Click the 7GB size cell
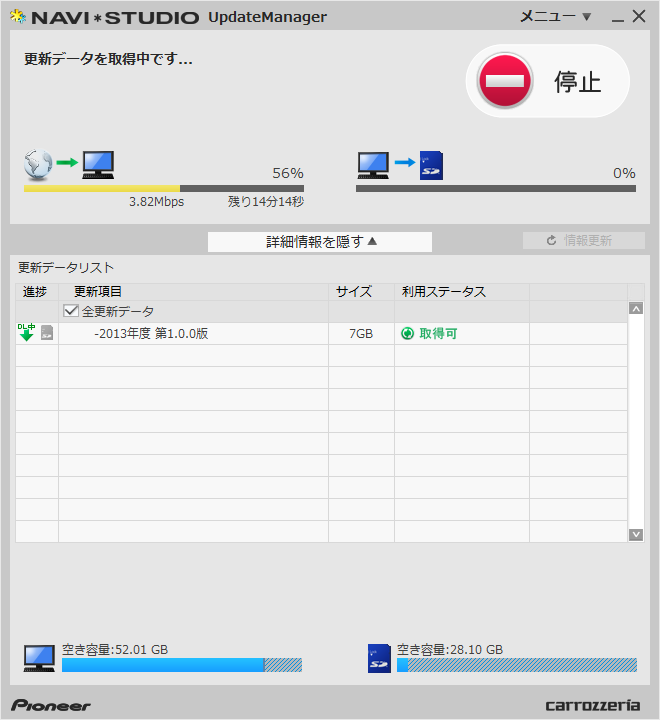The width and height of the screenshot is (660, 720). (x=361, y=333)
